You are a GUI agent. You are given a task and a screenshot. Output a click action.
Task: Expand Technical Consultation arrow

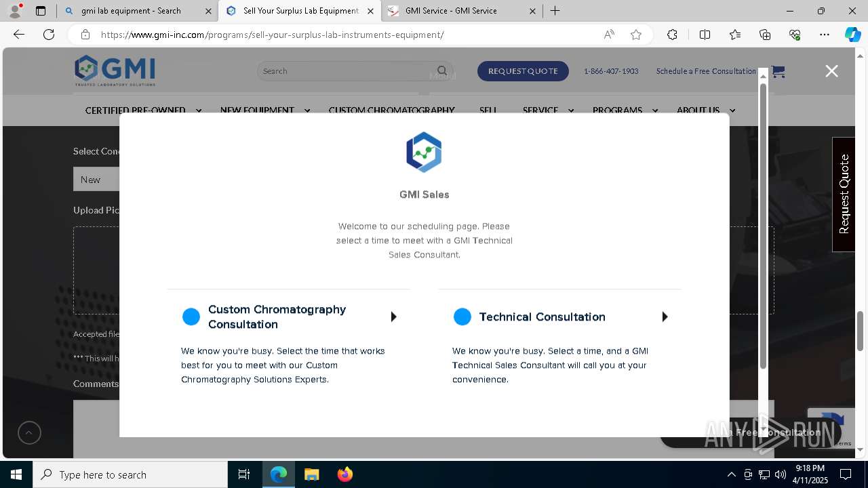(665, 317)
